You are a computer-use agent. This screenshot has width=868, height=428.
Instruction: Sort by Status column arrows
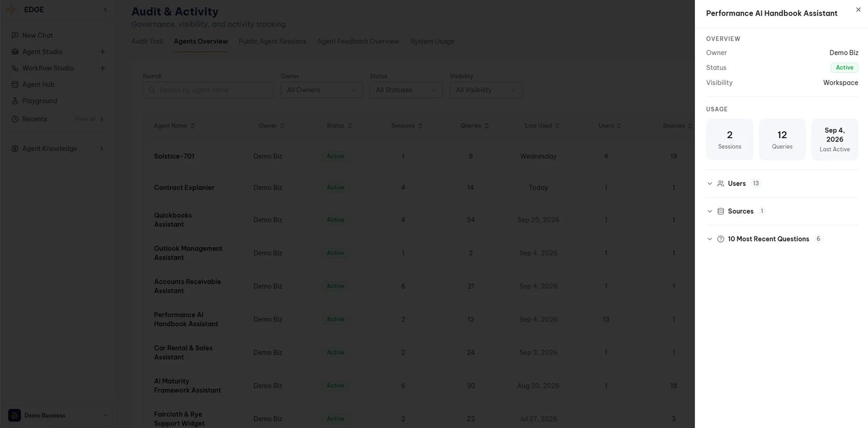350,126
